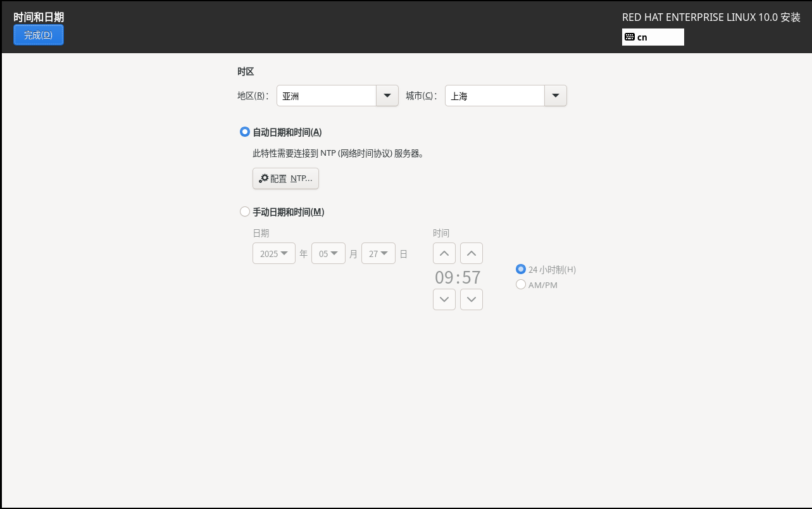Open the 27 day dropdown
Viewport: 812px width, 509px height.
pos(378,253)
